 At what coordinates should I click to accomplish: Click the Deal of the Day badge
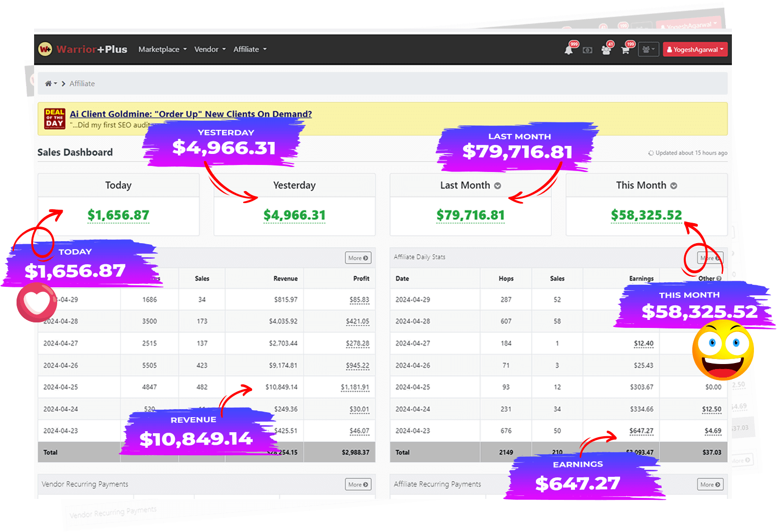54,119
